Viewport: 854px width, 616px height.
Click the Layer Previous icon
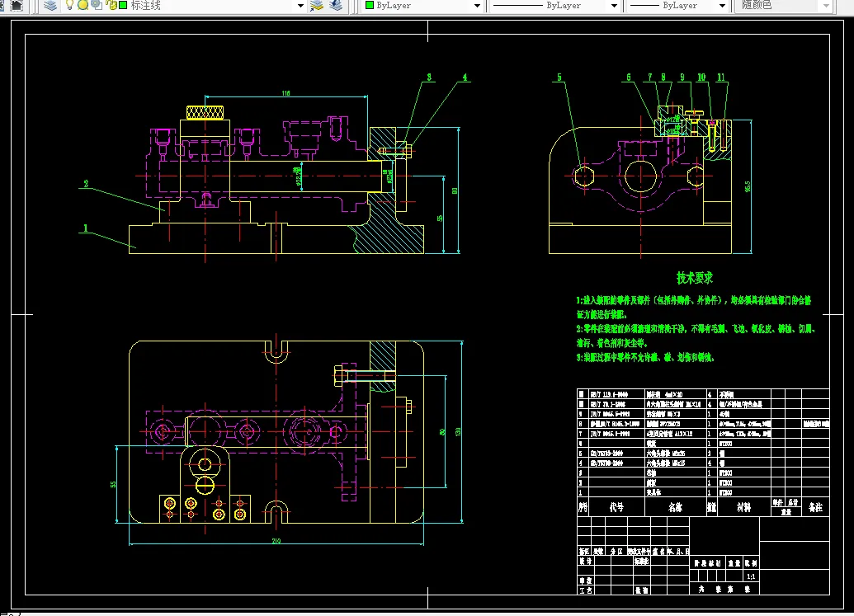click(336, 6)
